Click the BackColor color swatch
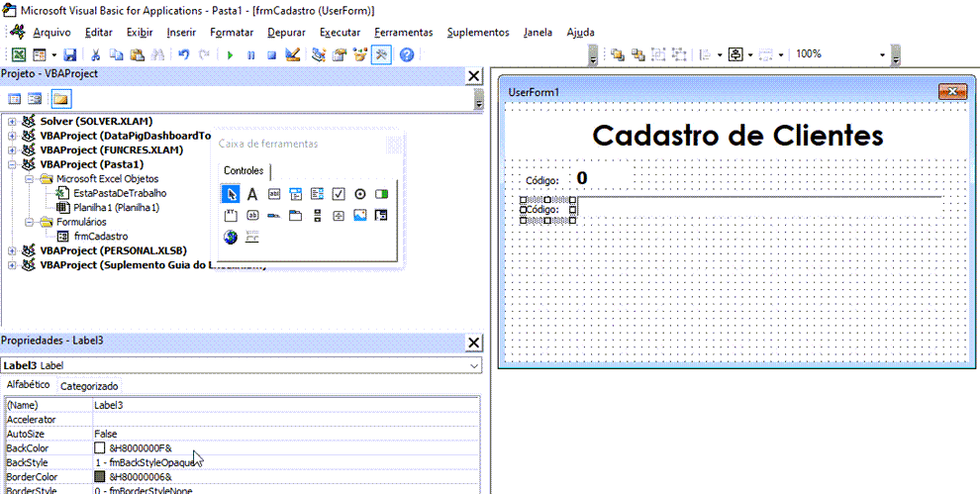Screen dimensions: 980x494 (x=99, y=448)
